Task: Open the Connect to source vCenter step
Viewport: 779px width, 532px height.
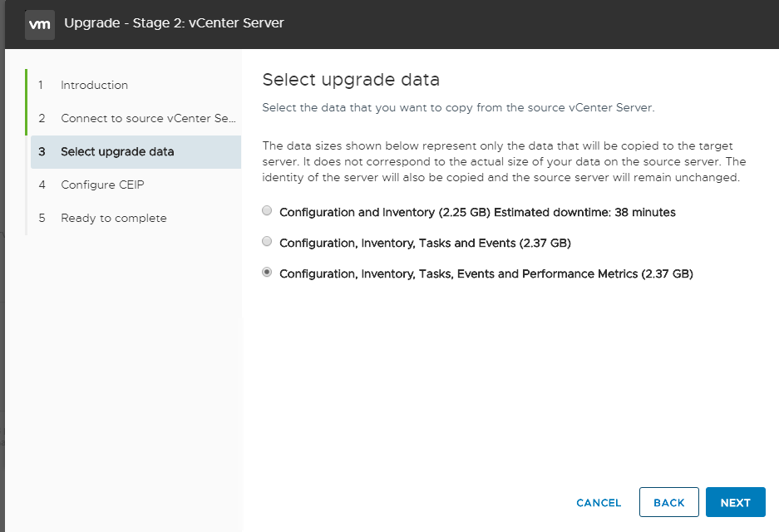Action: pyautogui.click(x=148, y=118)
